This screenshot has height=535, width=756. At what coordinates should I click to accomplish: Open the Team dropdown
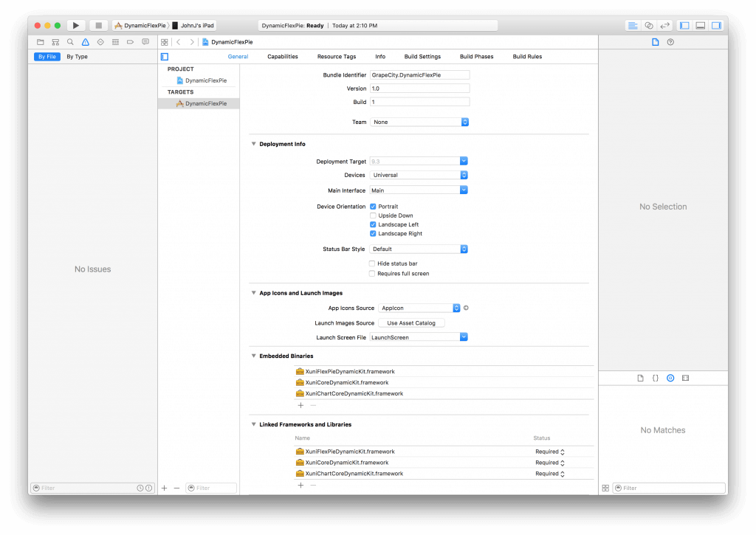(x=419, y=122)
